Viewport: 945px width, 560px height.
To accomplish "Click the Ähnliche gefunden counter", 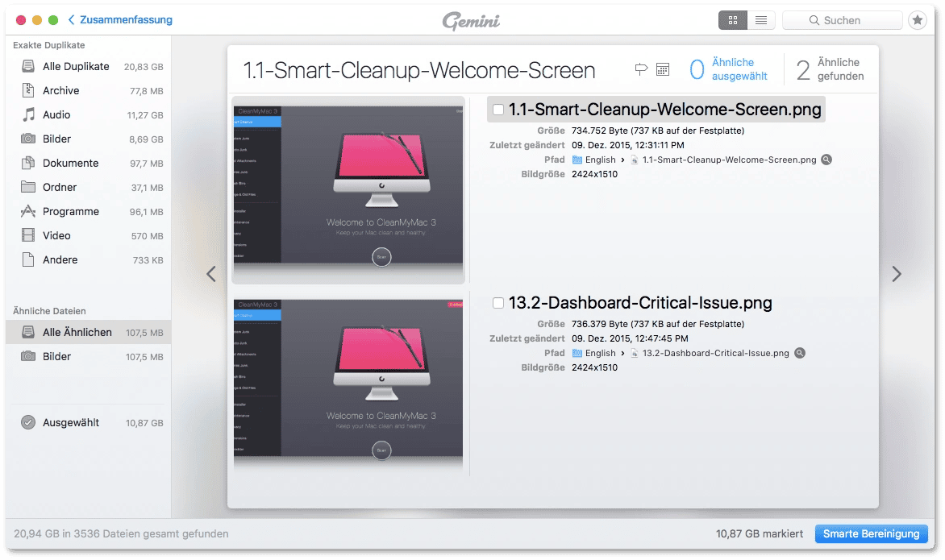I will click(x=830, y=69).
